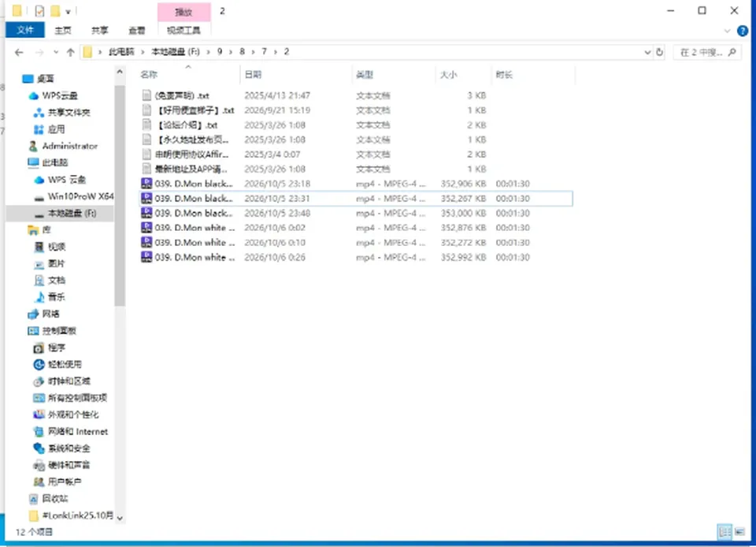Screen dimensions: 756x547
Task: Sort by the 时长 column header
Action: coord(504,74)
